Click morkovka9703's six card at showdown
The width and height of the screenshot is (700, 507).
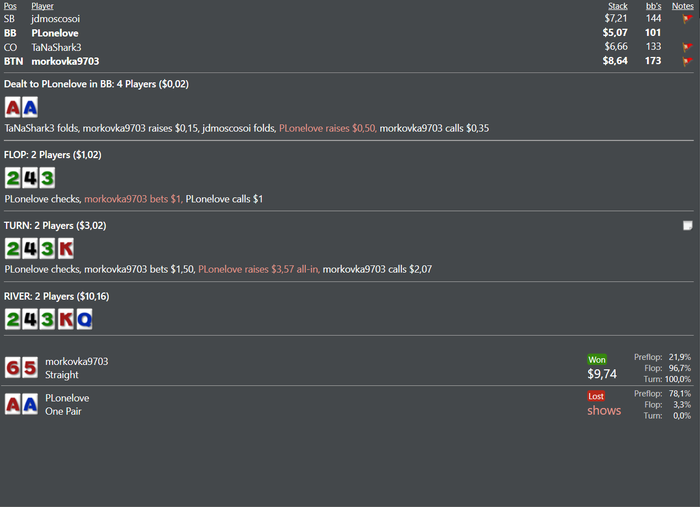tap(12, 368)
